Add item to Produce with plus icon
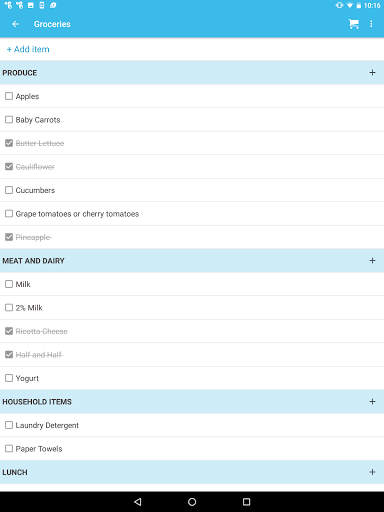This screenshot has height=512, width=384. (x=372, y=73)
